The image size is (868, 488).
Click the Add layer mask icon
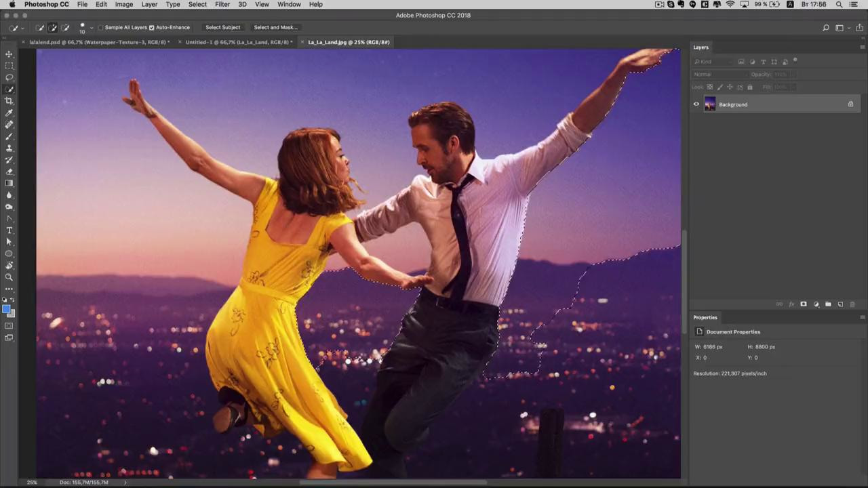point(804,304)
